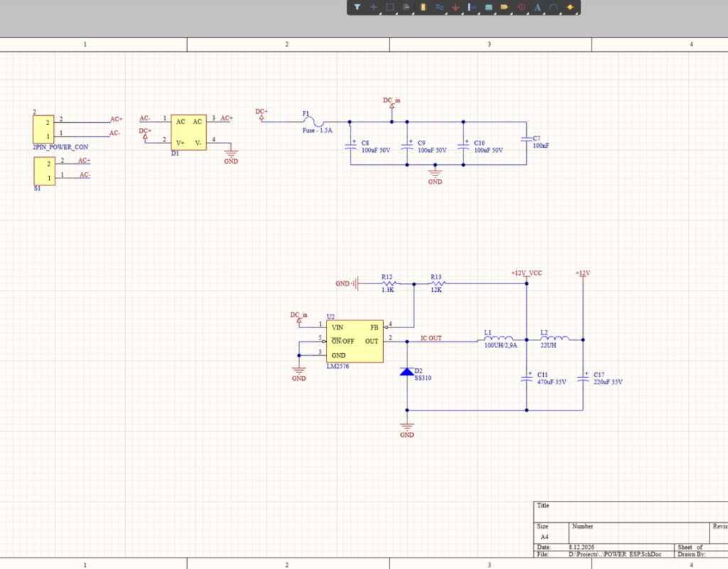
Task: Select the Arc drawing tool
Action: 553,7
